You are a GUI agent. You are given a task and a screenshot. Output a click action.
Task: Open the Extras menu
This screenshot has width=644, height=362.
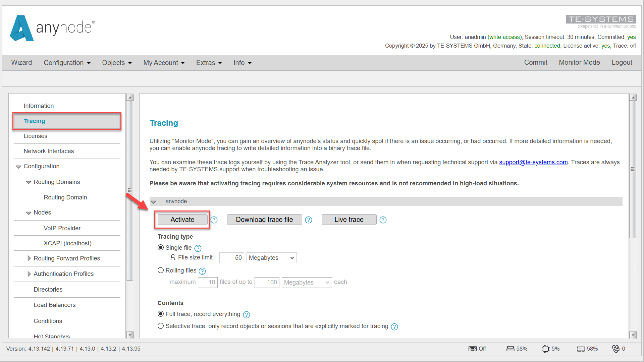pos(209,63)
